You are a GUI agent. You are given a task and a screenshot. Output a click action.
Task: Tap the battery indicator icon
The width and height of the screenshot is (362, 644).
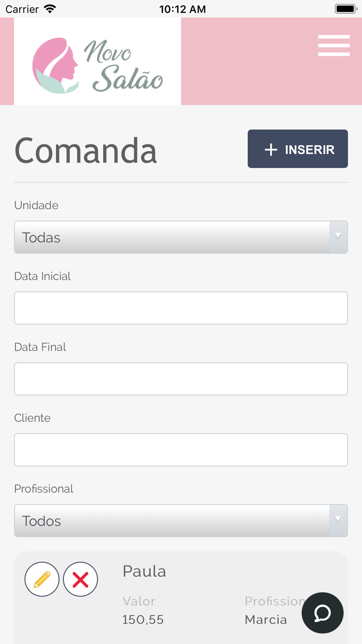(346, 9)
